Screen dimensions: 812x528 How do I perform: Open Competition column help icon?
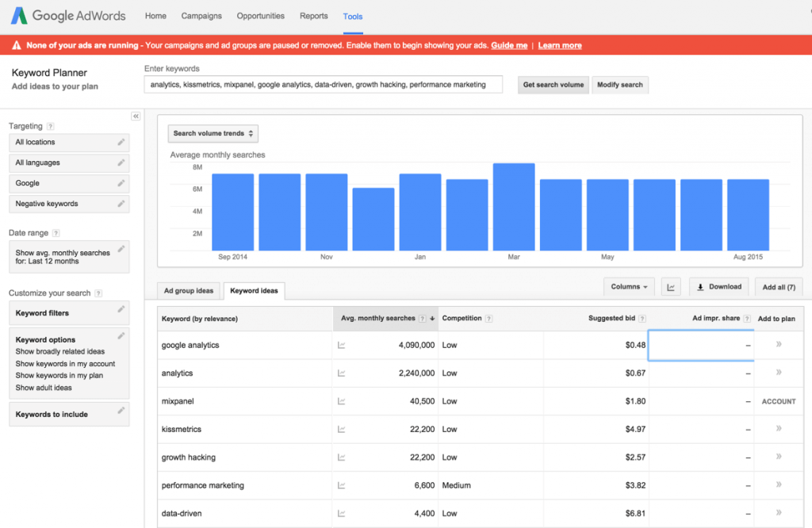pos(488,319)
